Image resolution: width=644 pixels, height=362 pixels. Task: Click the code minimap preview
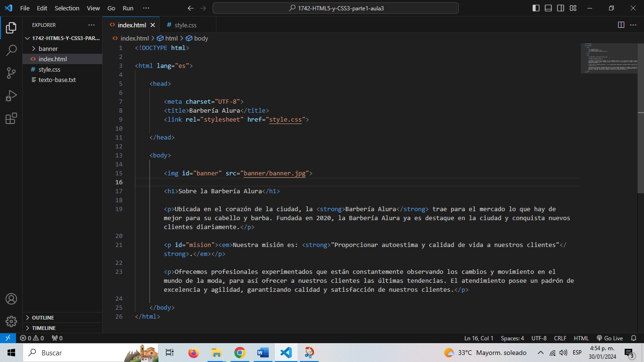click(x=609, y=58)
